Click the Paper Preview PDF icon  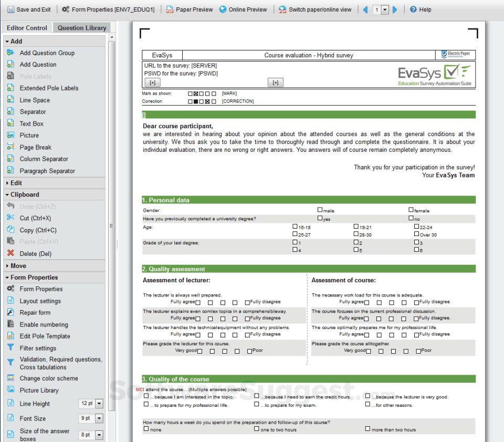170,9
